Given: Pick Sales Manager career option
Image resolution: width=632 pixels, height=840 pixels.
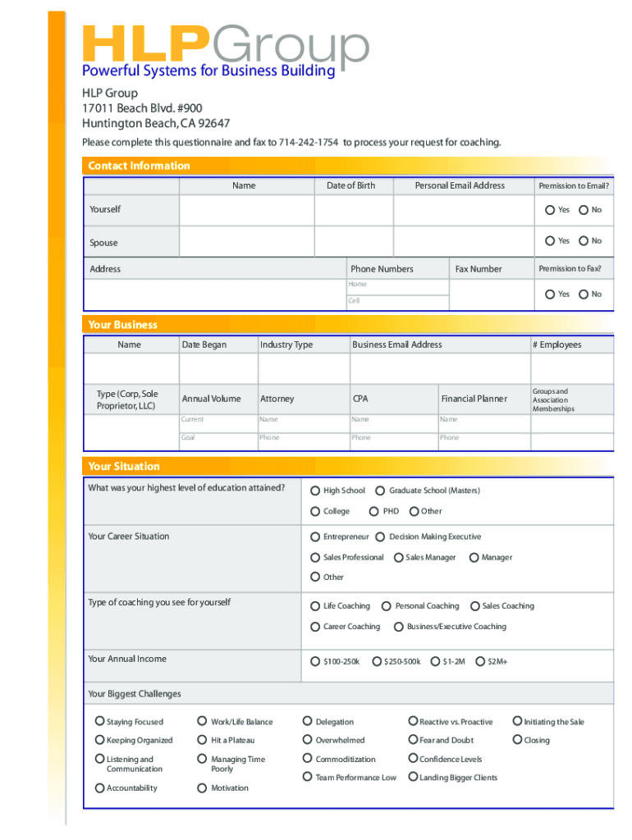Looking at the screenshot, I should point(397,557).
